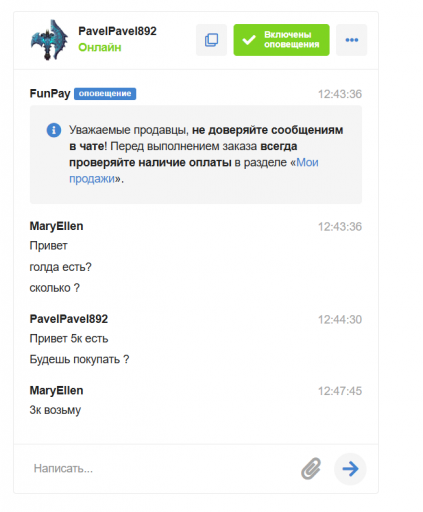This screenshot has height=512, width=423.
Task: Follow the «Мои продажи» link
Action: tap(193, 171)
